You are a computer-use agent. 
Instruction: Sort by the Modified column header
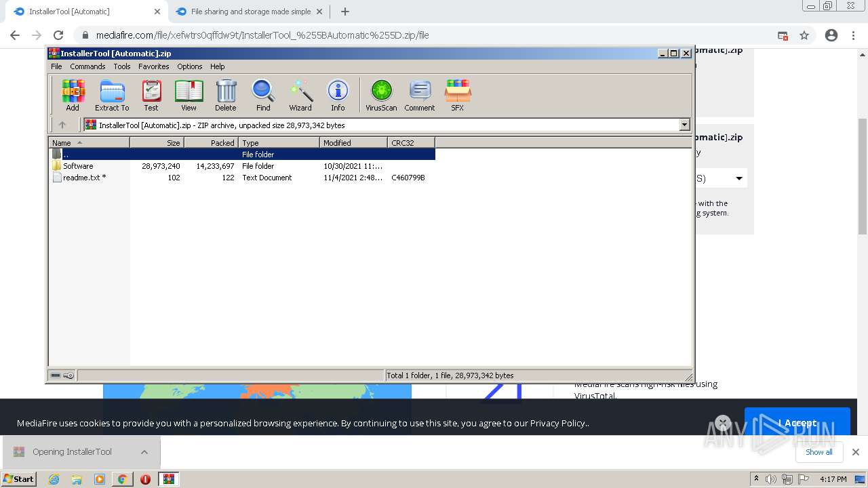pyautogui.click(x=353, y=142)
